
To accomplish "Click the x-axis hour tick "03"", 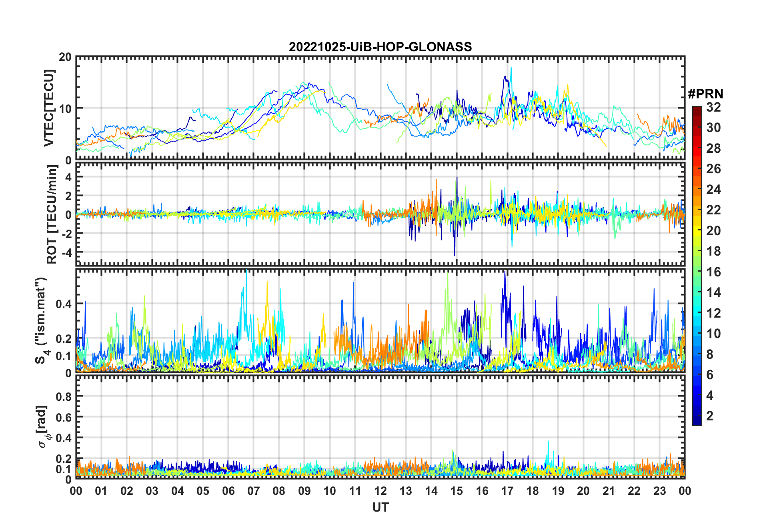I will [x=152, y=491].
